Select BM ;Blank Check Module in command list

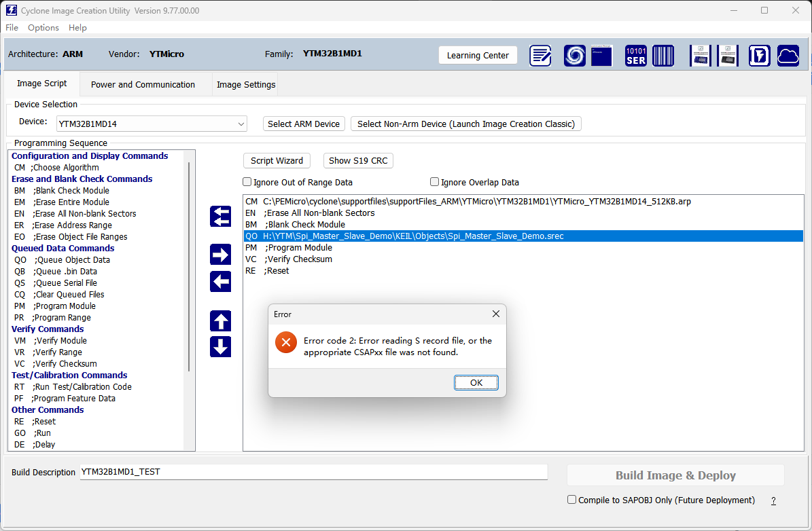(x=62, y=190)
